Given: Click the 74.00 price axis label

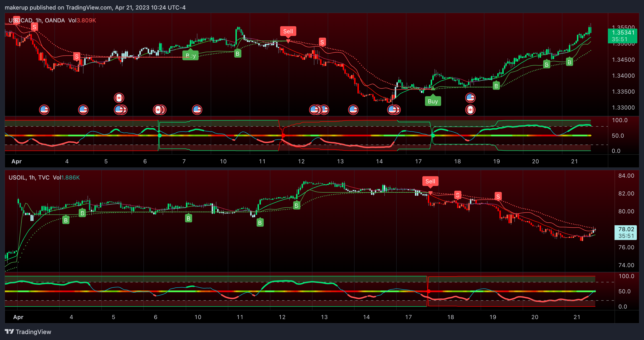Looking at the screenshot, I should (x=626, y=265).
